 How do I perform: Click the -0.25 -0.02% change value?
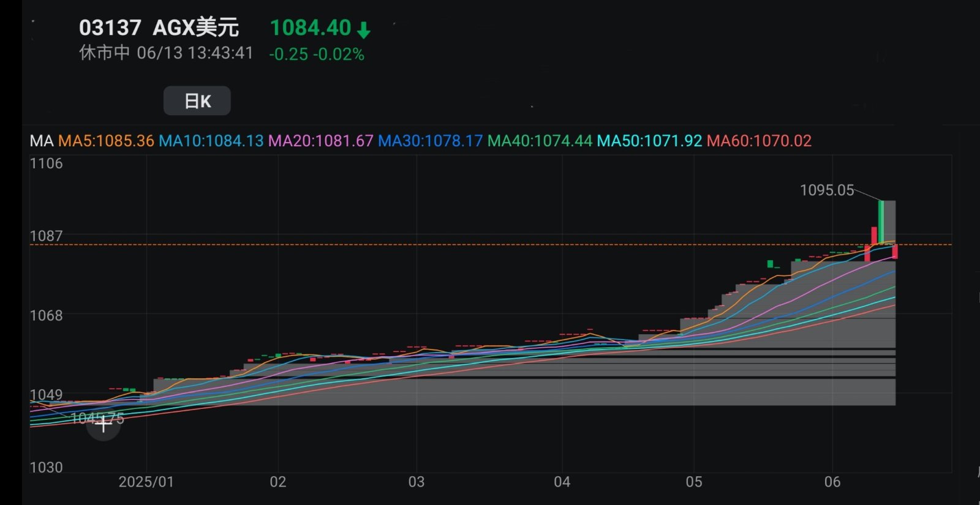pyautogui.click(x=317, y=54)
